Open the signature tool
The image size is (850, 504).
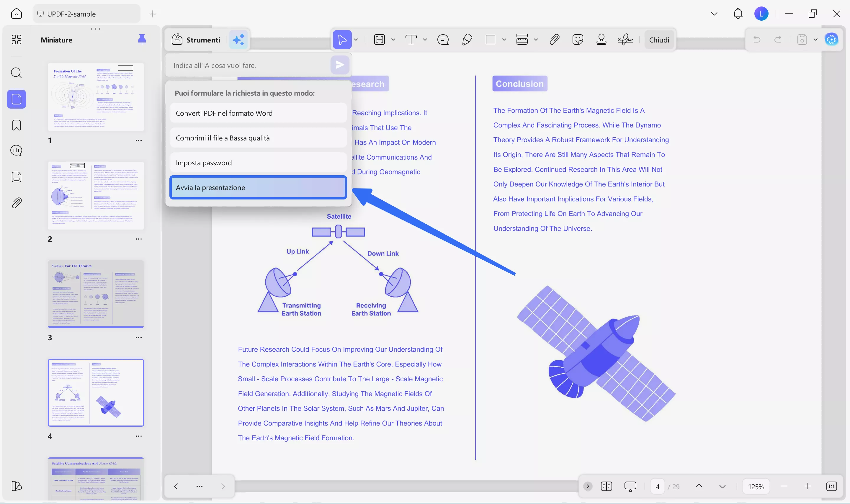625,40
